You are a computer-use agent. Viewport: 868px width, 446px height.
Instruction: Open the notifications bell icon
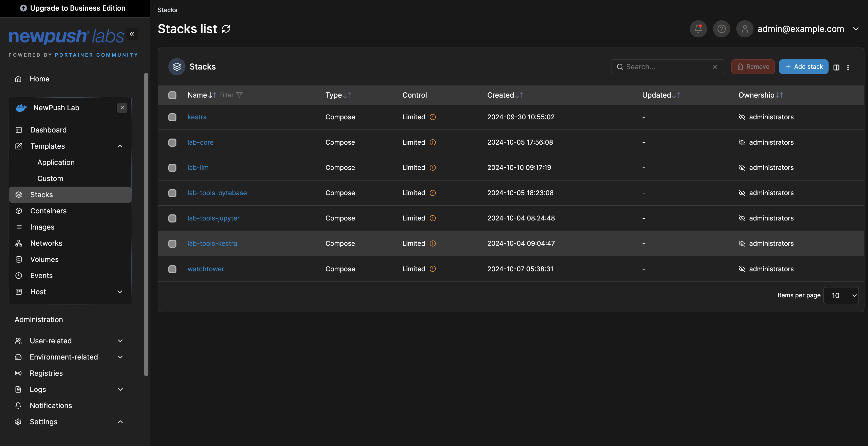point(698,29)
